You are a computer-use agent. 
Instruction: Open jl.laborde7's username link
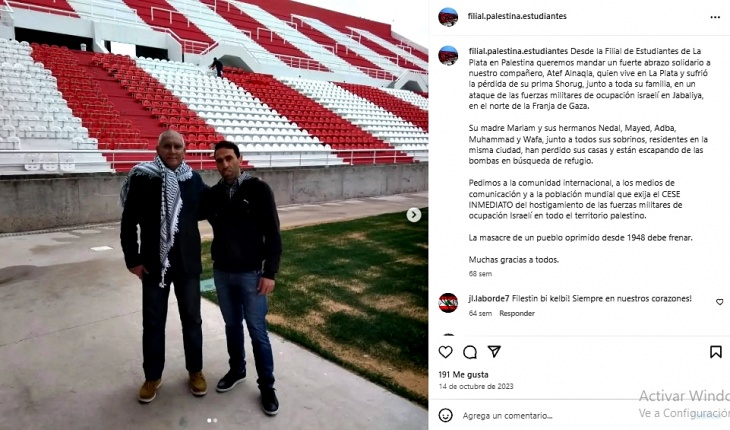(x=489, y=298)
